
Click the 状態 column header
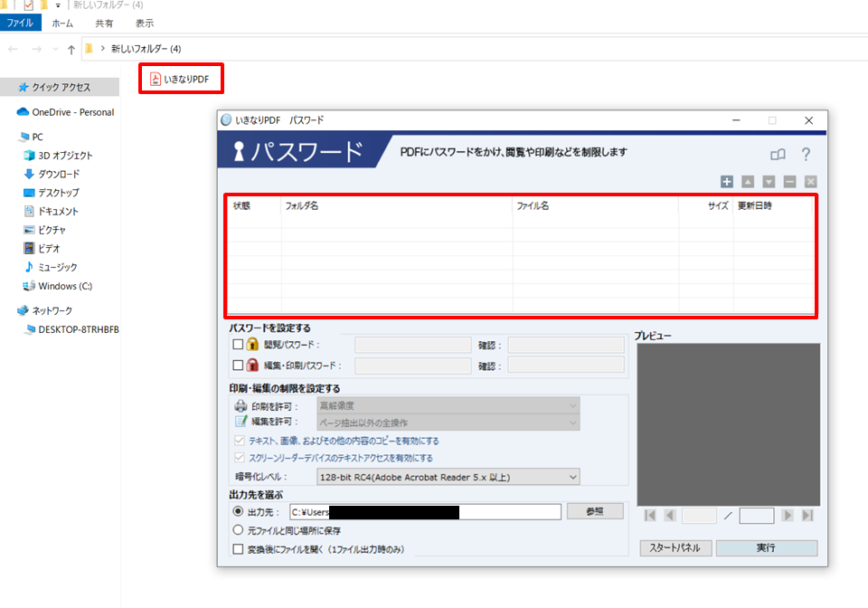tap(255, 206)
